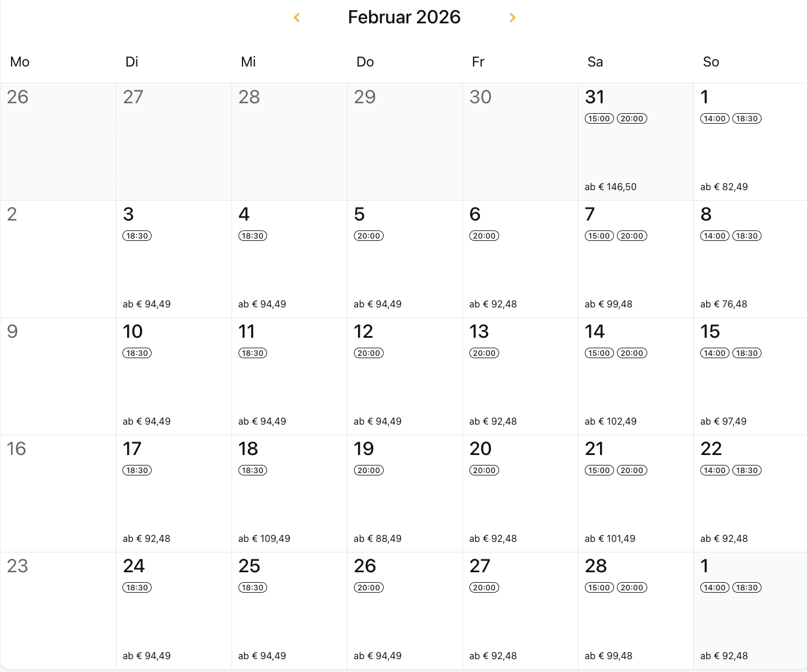Go to previous month using left arrow

point(297,17)
